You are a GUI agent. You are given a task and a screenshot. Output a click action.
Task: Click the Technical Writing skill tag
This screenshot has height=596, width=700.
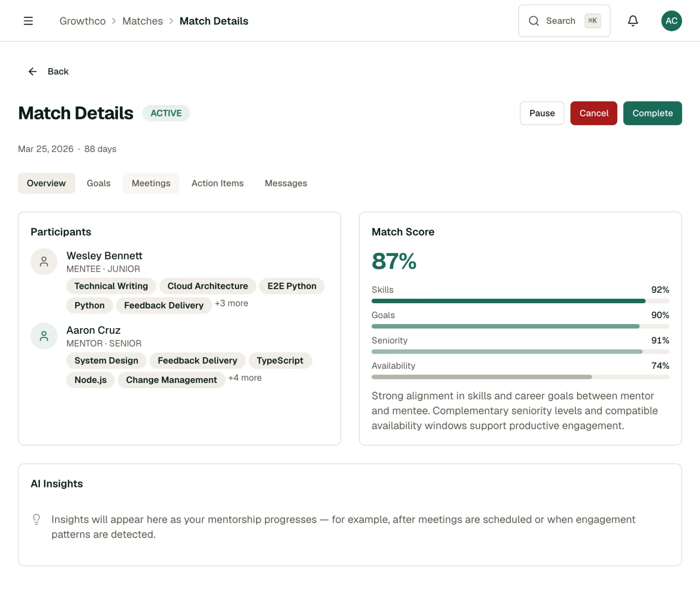pos(111,286)
